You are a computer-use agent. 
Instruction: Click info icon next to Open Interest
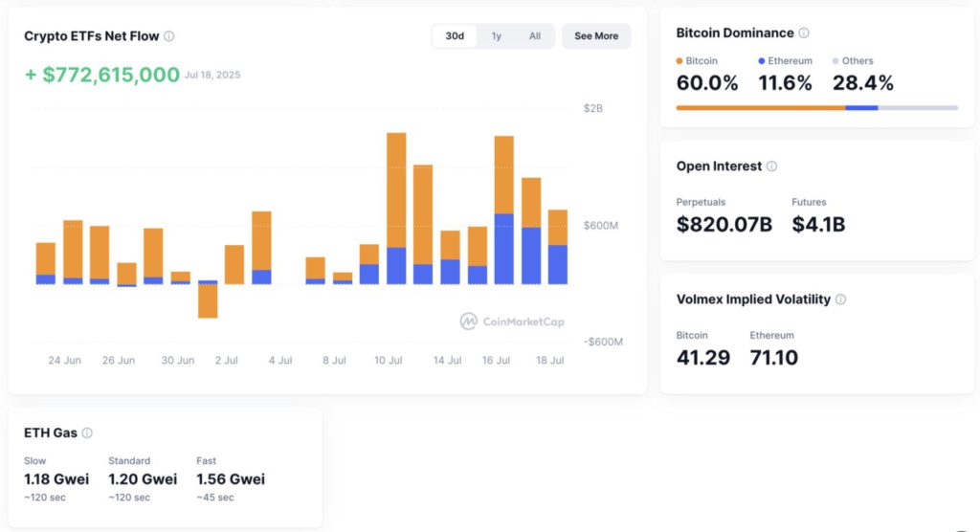(771, 166)
